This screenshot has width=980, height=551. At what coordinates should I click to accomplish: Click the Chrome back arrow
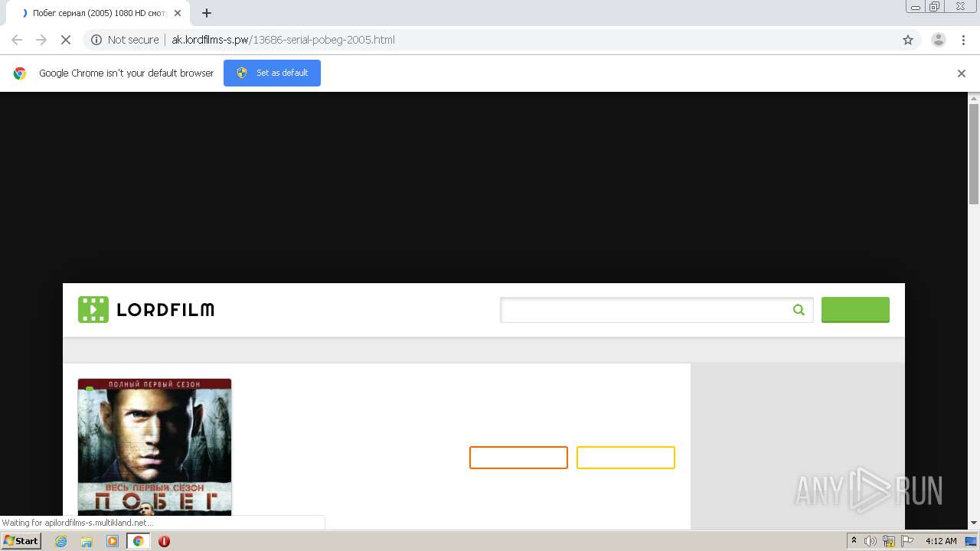click(x=17, y=40)
